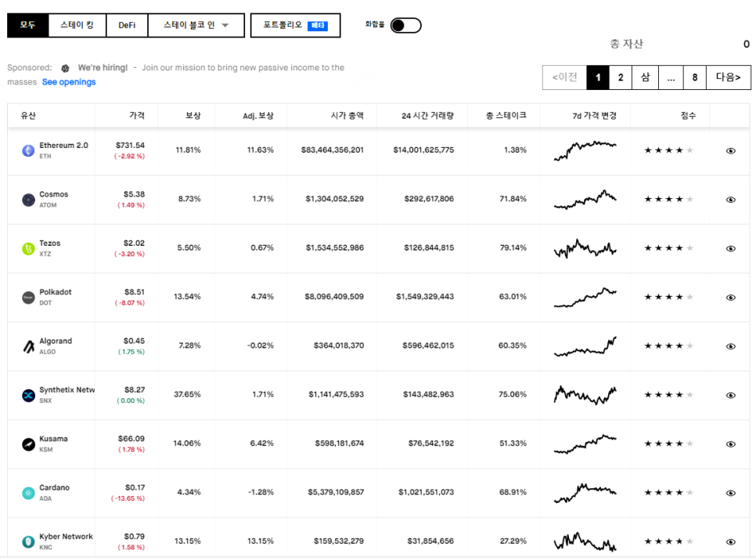Toggle watch eye for Ethereum 2.0
The image size is (756, 558).
pyautogui.click(x=730, y=151)
